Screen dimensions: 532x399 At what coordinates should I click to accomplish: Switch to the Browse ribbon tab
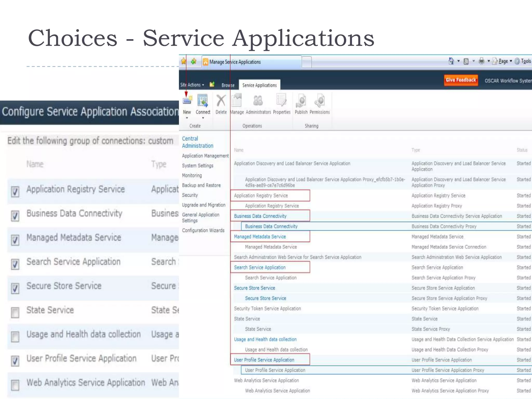pyautogui.click(x=228, y=85)
